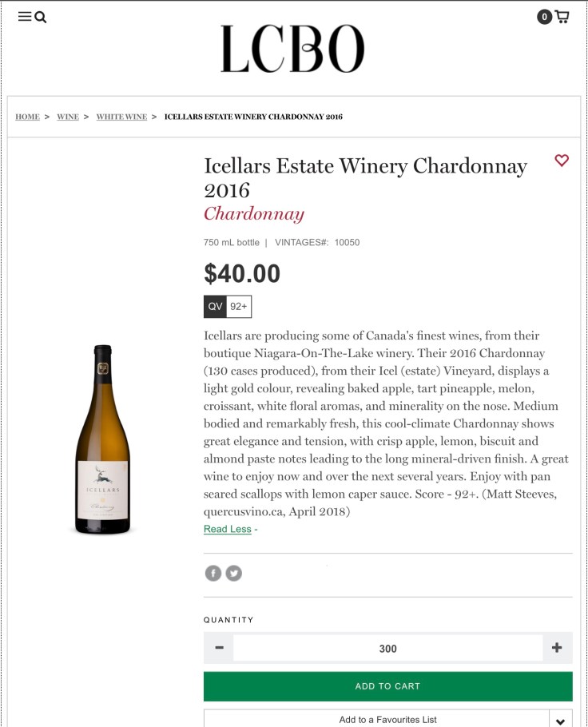Open WHITE WINE breadcrumb link

(x=121, y=117)
